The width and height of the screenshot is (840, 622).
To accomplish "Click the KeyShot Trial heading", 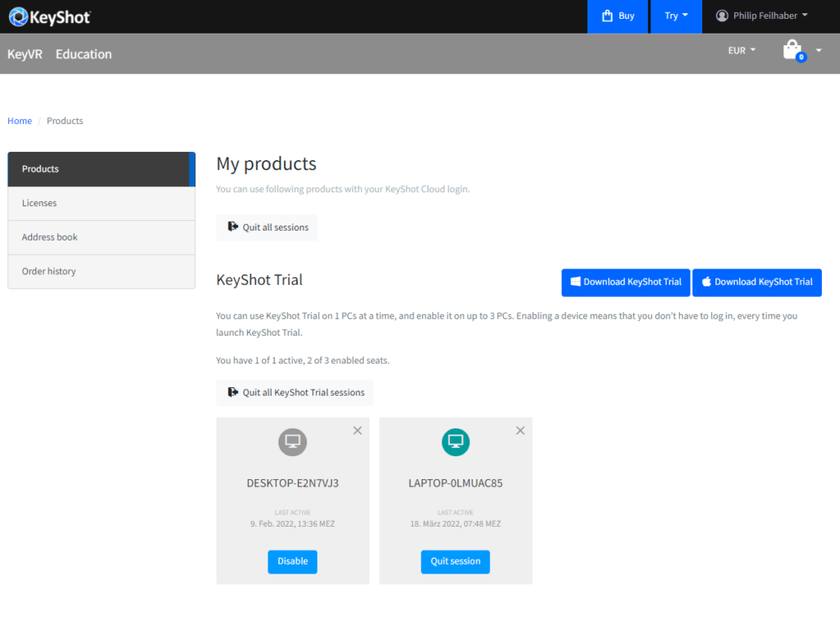I will pos(259,280).
